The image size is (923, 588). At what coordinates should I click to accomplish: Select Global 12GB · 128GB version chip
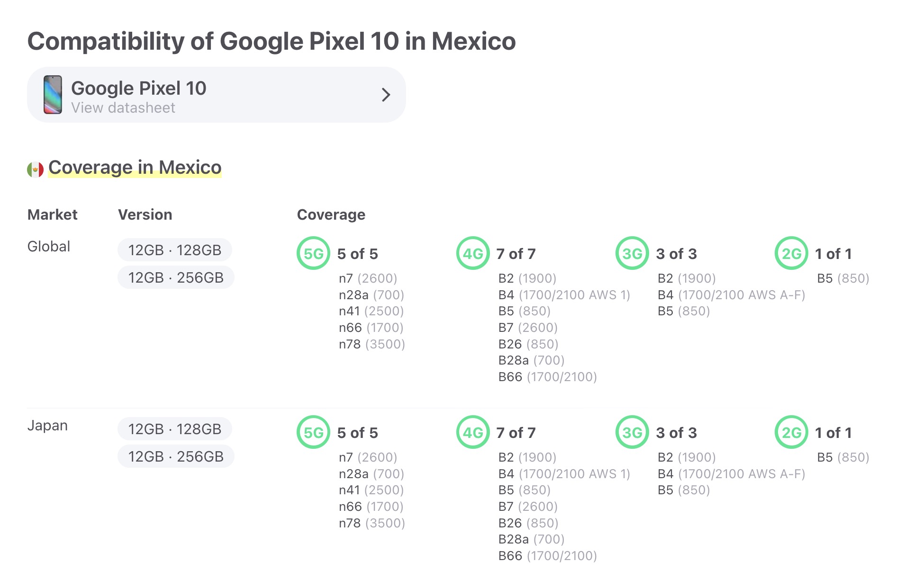coord(174,250)
